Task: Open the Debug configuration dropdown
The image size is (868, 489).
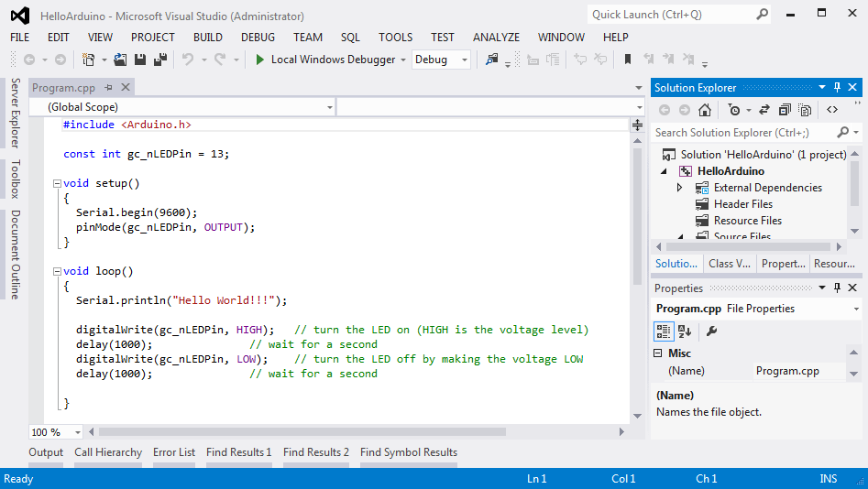Action: point(465,60)
